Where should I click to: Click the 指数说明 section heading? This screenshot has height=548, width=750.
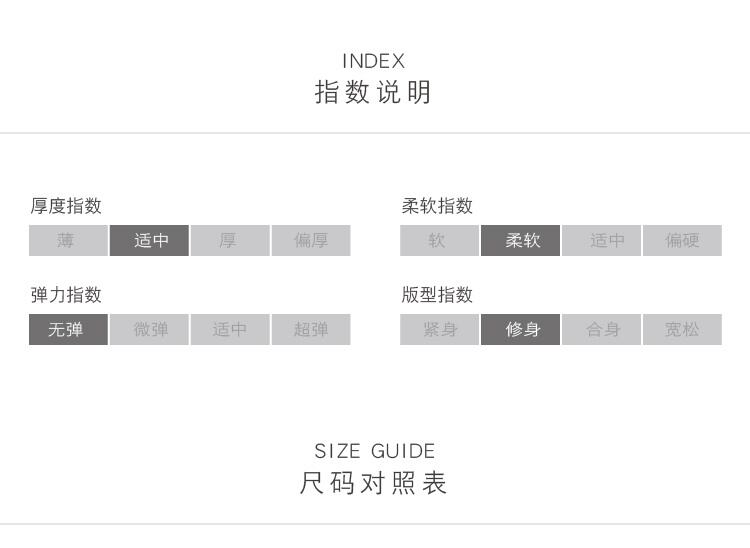(x=374, y=92)
